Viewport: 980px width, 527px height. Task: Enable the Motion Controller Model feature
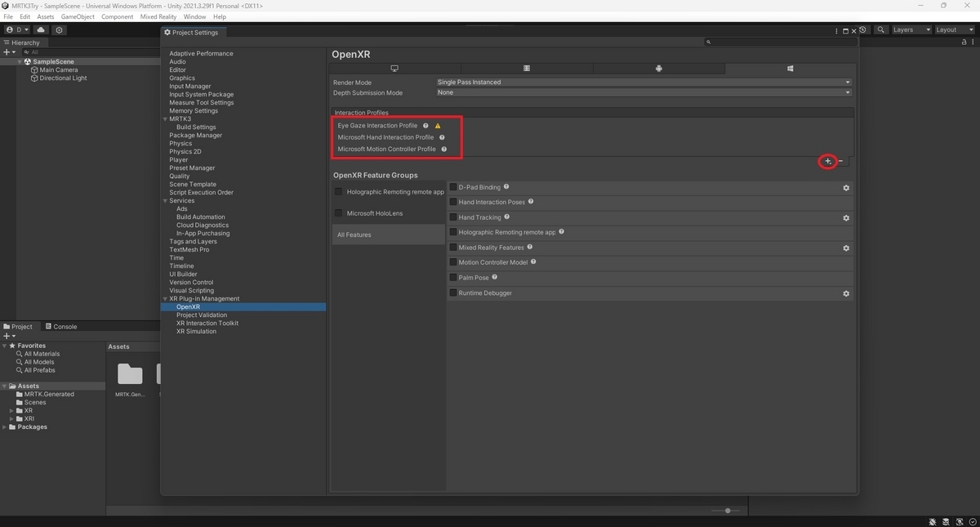(453, 262)
